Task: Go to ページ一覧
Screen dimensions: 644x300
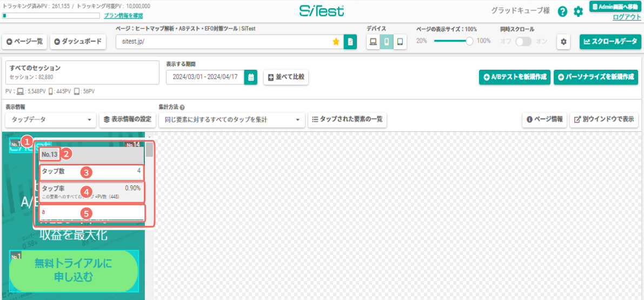Action: (25, 42)
